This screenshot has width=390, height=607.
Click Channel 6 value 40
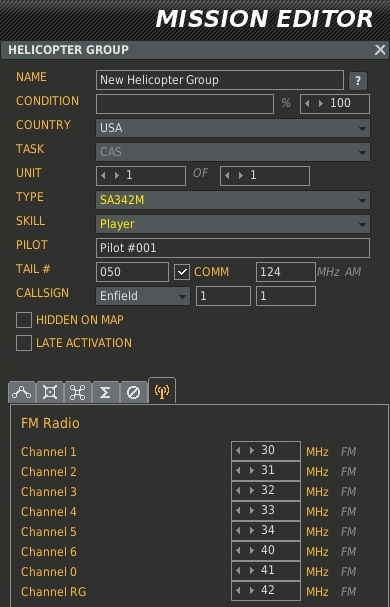click(268, 550)
